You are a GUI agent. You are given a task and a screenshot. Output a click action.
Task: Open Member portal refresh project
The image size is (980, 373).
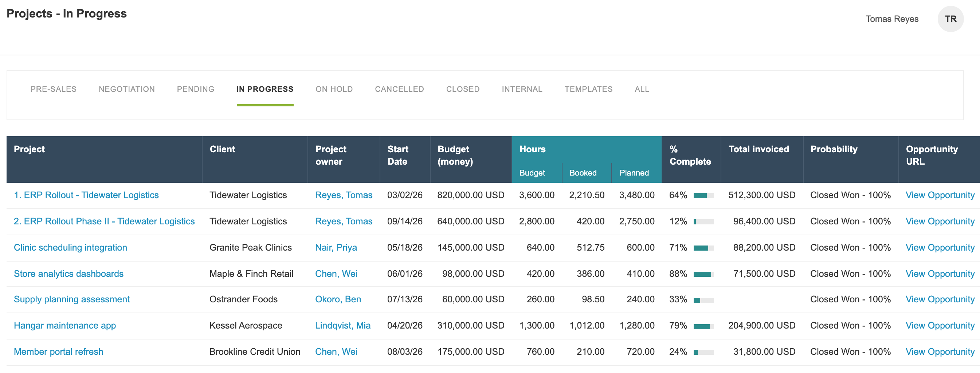[x=58, y=352]
